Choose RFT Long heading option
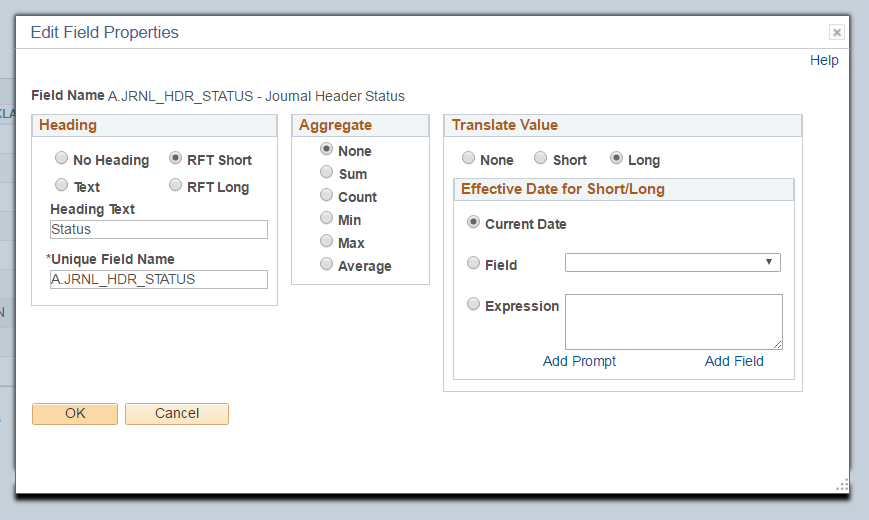The width and height of the screenshot is (869, 520). click(x=175, y=185)
